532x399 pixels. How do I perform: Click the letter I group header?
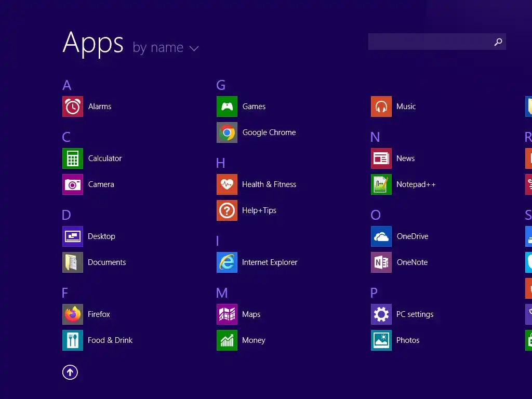pos(218,241)
